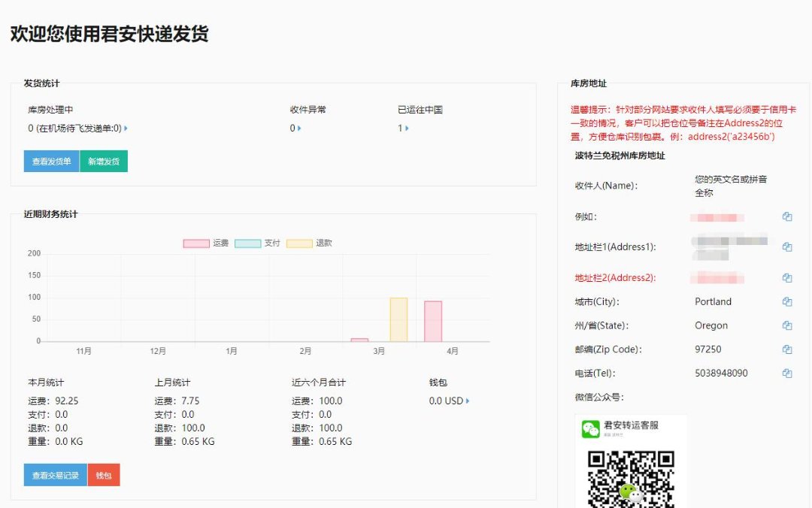This screenshot has height=508, width=812.
Task: Expand 收件异常 count arrow
Action: (x=299, y=129)
